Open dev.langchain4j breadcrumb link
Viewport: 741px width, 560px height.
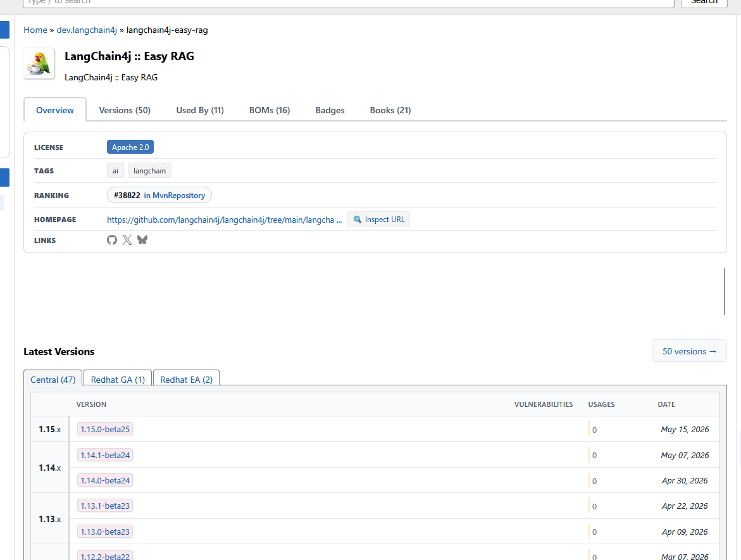pos(87,30)
